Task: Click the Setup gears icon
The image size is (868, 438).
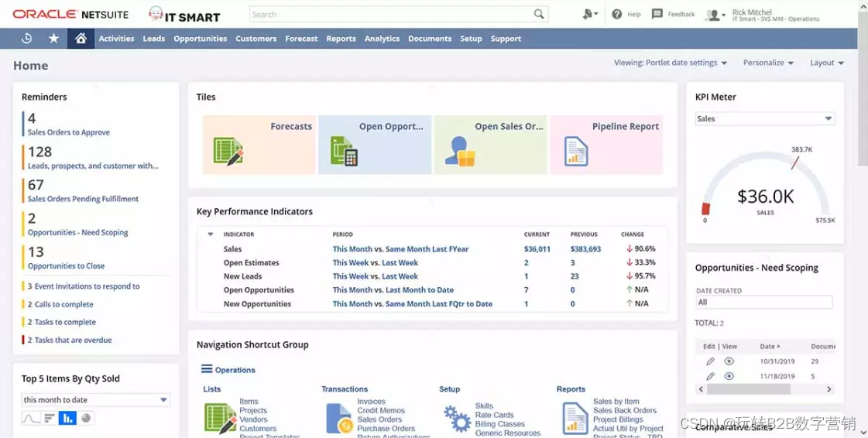Action: click(x=458, y=419)
